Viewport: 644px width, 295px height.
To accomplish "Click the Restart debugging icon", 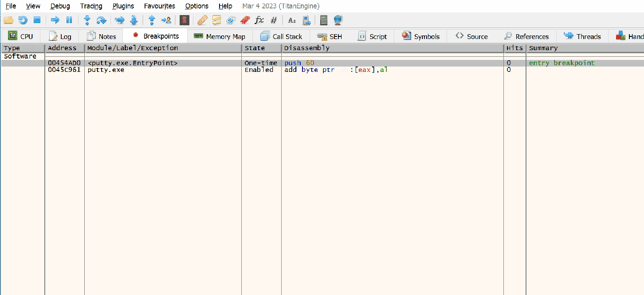I will point(23,20).
